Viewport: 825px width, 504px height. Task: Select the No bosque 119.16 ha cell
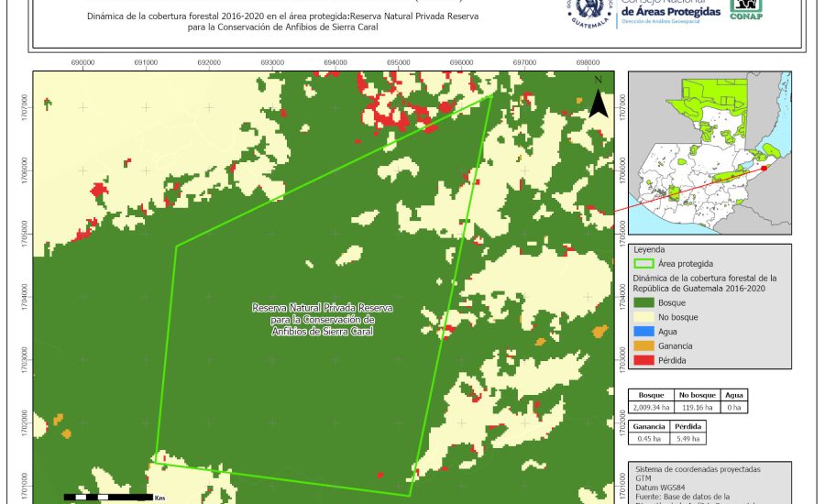pos(698,407)
